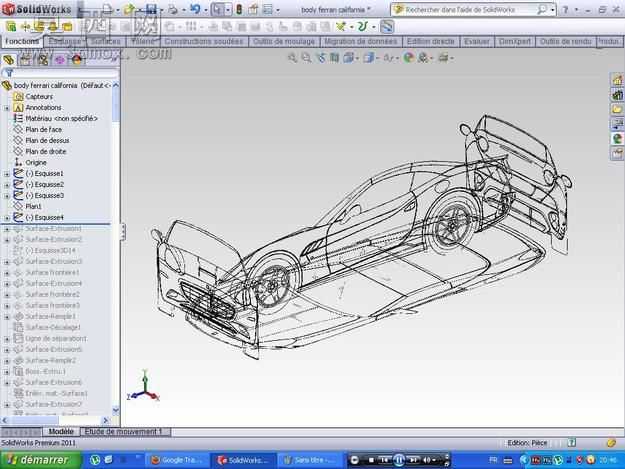Open the DisplayManager colored sphere tab
This screenshot has width=625, height=469.
pyautogui.click(x=77, y=60)
